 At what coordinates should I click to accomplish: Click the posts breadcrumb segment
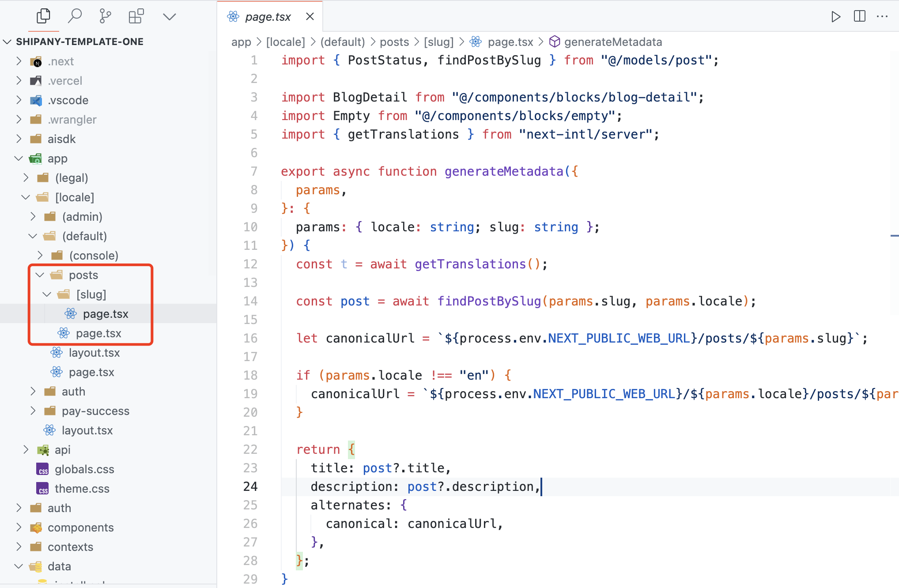394,42
